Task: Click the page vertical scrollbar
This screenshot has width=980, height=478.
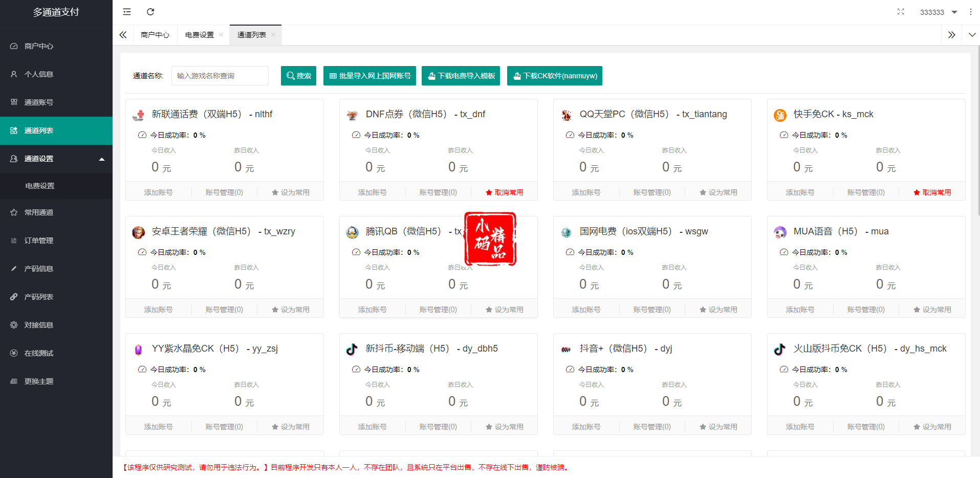Action: [x=978, y=131]
